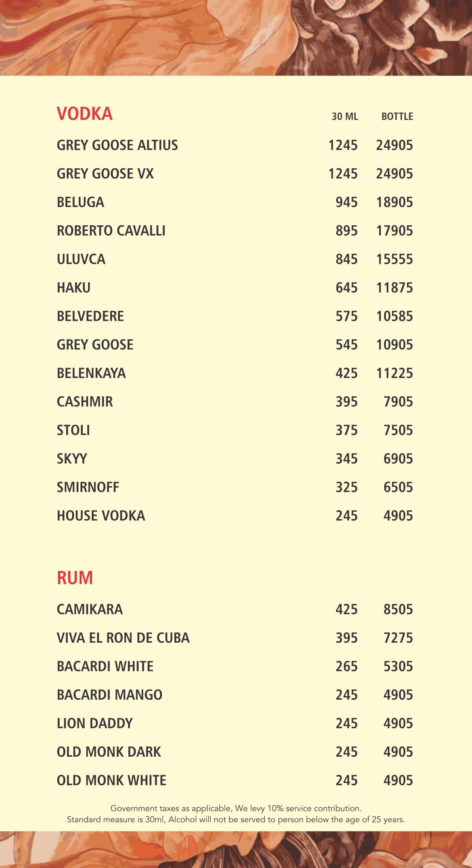
Task: Click BACARDI WHITE bottle price 5305
Action: click(398, 666)
